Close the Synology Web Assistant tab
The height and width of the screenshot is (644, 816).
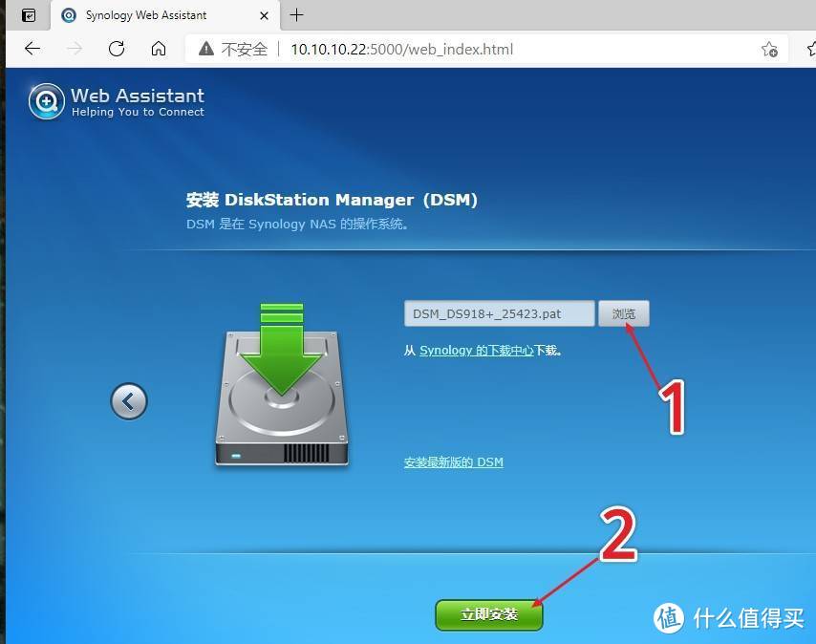coord(264,15)
